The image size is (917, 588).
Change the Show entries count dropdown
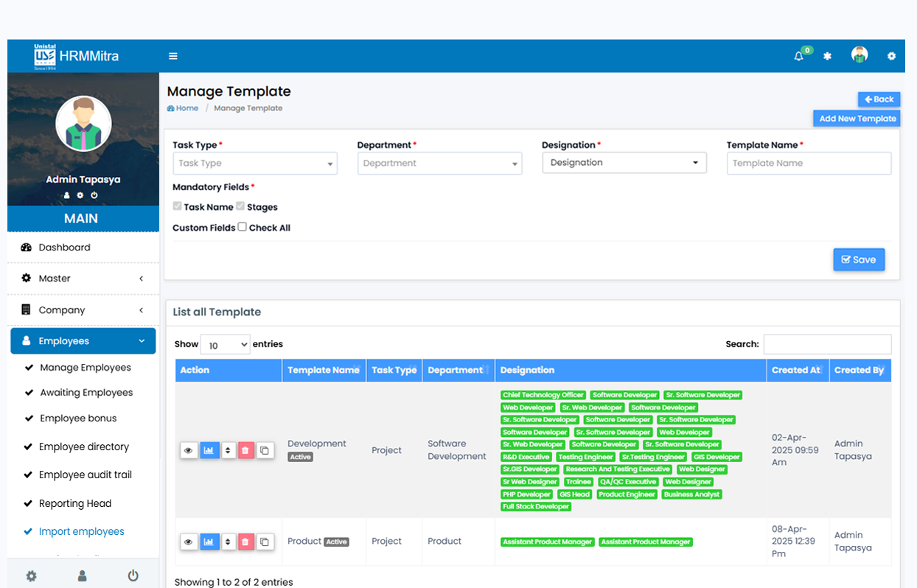(225, 345)
